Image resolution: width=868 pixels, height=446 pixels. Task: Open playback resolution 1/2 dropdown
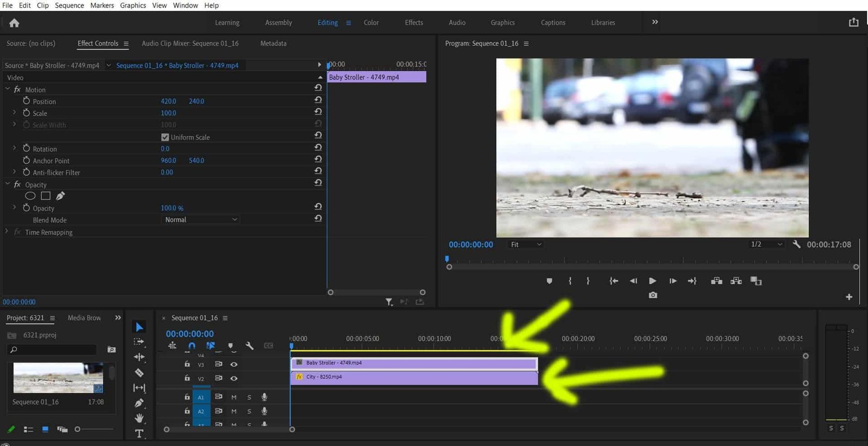766,244
